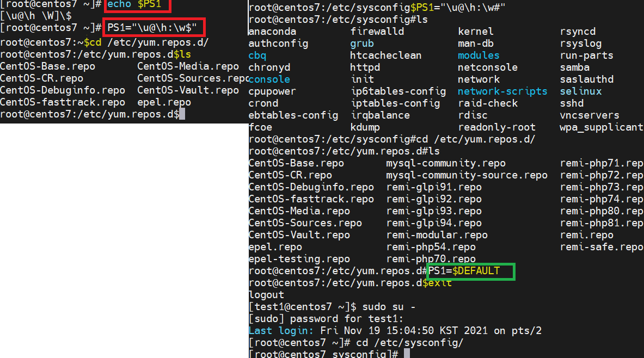The image size is (644, 358).
Task: Click the 'kernel' entry
Action: point(476,31)
